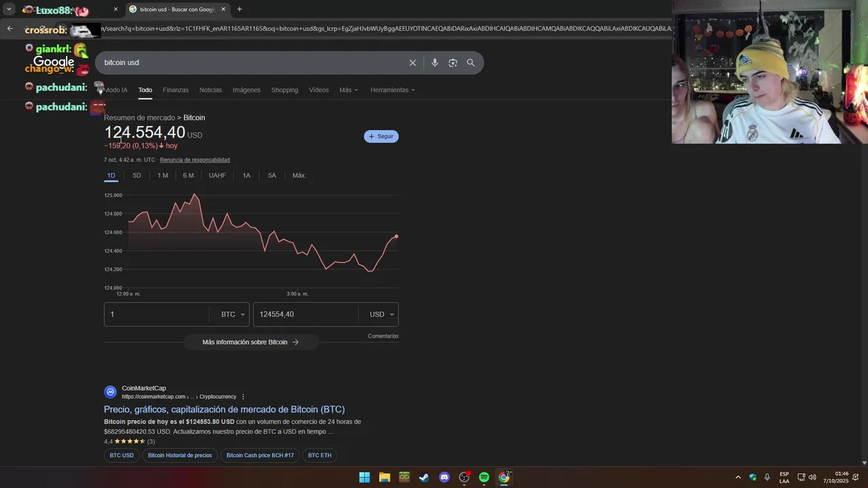The image size is (868, 488).
Task: Click the Comentarios feedback link
Action: 383,336
